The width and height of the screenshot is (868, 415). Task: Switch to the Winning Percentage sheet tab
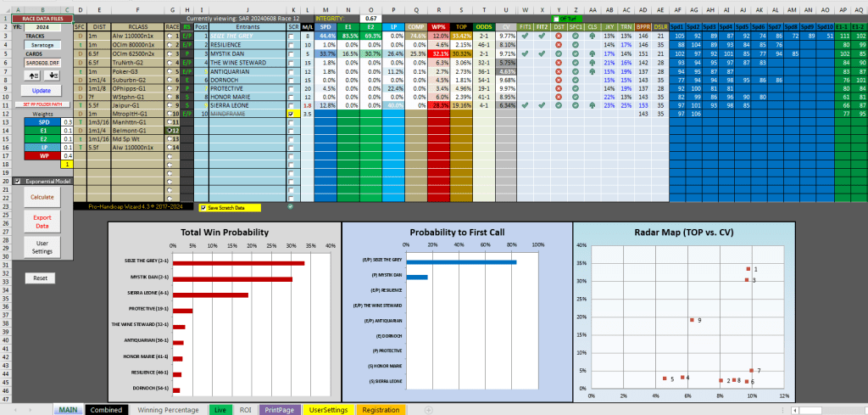[170, 410]
